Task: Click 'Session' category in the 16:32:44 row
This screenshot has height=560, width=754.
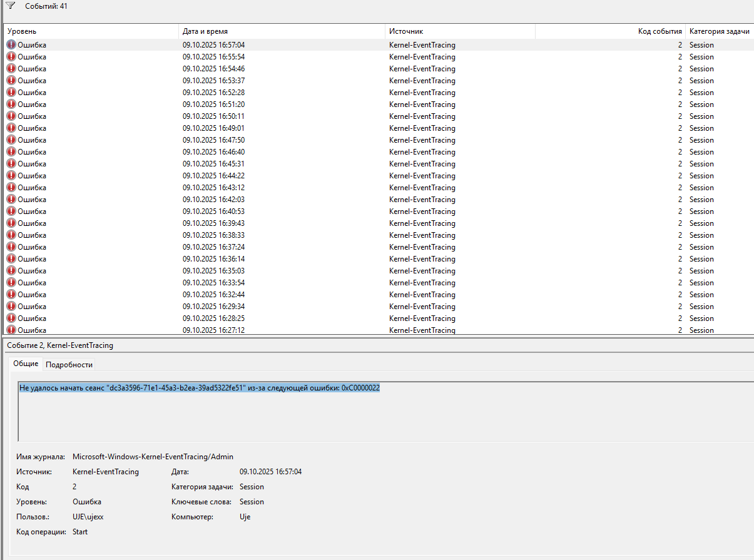Action: tap(701, 295)
